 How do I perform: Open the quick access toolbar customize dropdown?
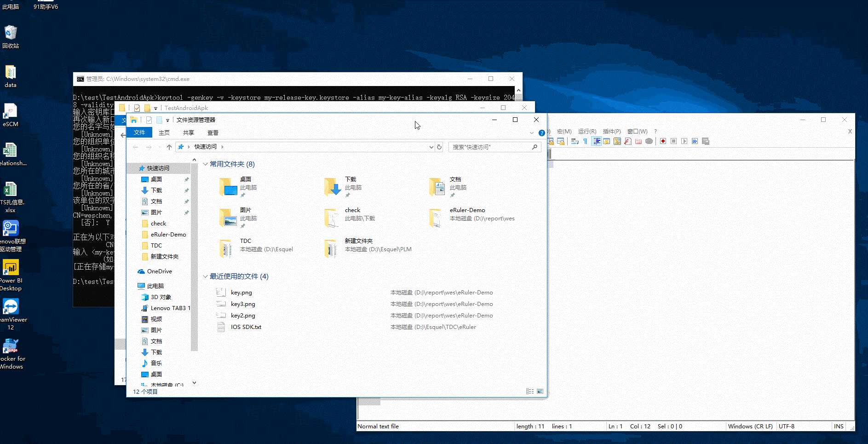tap(167, 120)
